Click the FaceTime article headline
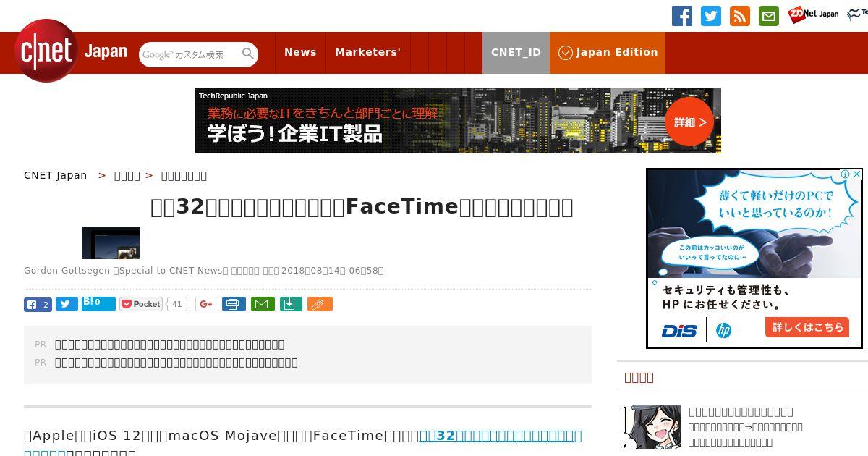This screenshot has height=456, width=868. point(362,207)
